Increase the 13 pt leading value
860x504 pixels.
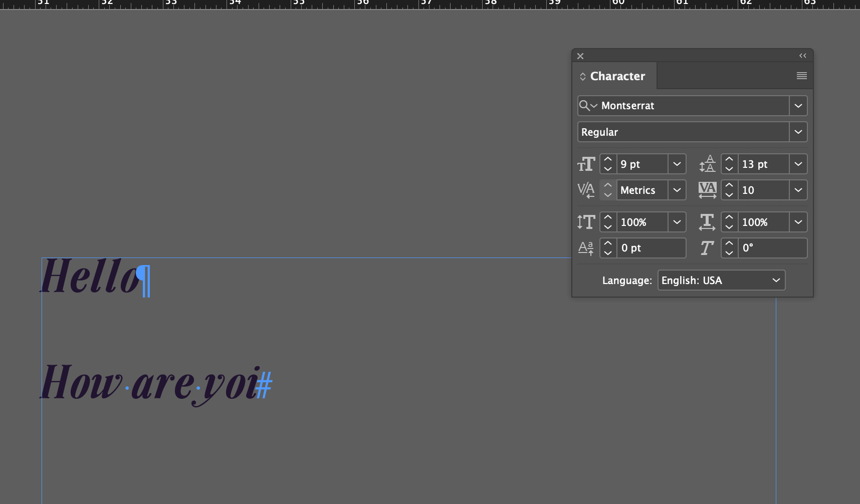(729, 159)
